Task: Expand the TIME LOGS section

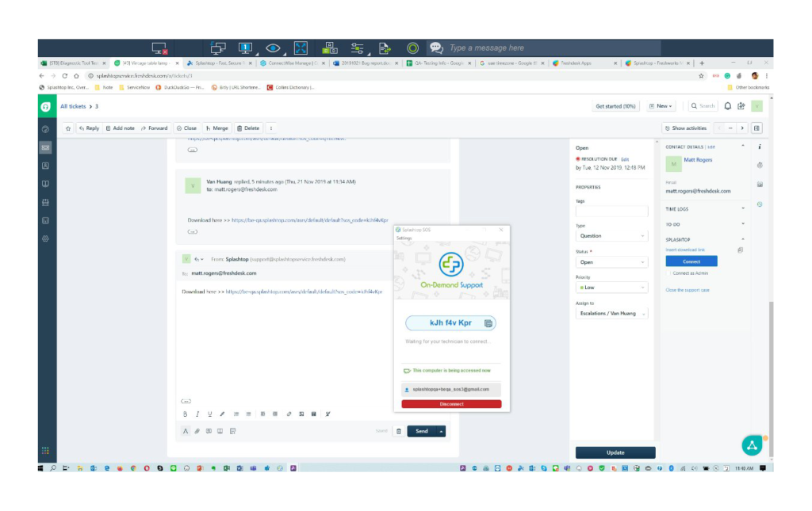Action: coord(743,209)
